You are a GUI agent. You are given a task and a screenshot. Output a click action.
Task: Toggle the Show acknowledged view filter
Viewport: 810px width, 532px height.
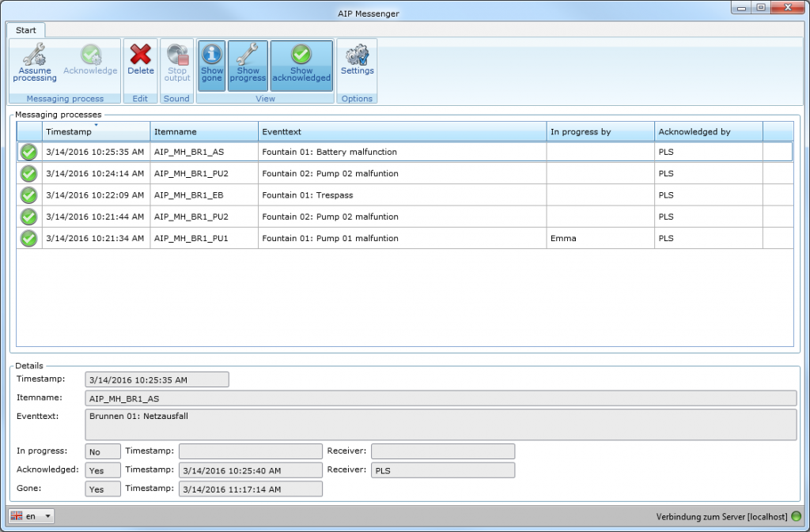pyautogui.click(x=301, y=65)
